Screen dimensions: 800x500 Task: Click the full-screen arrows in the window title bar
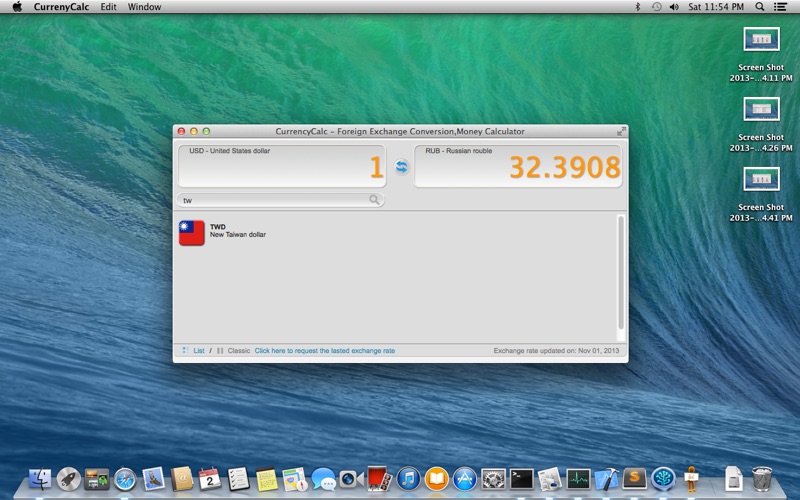coord(621,131)
